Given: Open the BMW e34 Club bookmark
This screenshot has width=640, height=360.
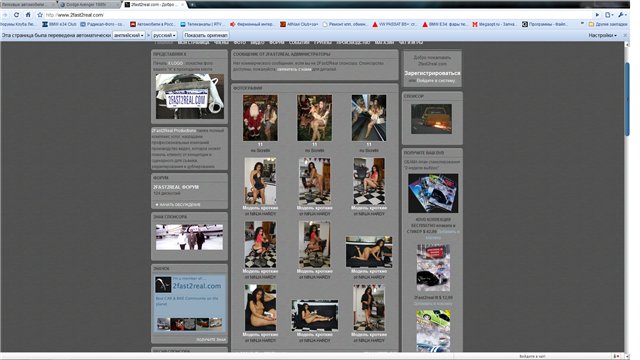Looking at the screenshot, I should coord(59,24).
